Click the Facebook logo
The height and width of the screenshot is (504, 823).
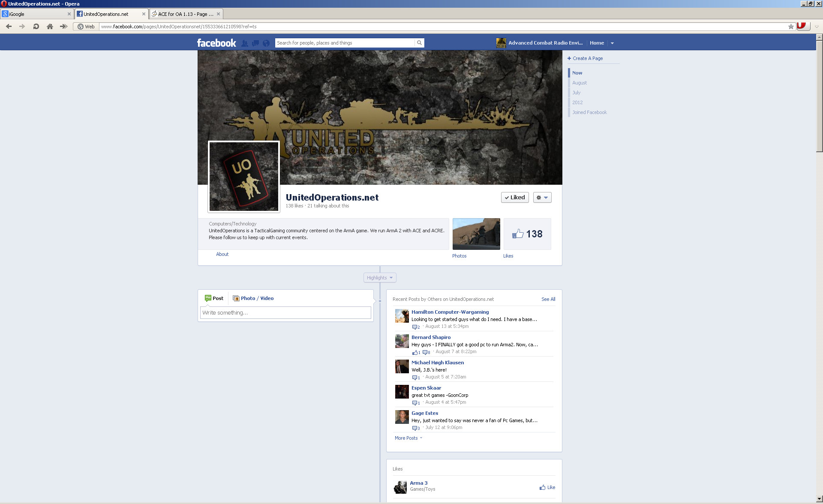coord(216,43)
